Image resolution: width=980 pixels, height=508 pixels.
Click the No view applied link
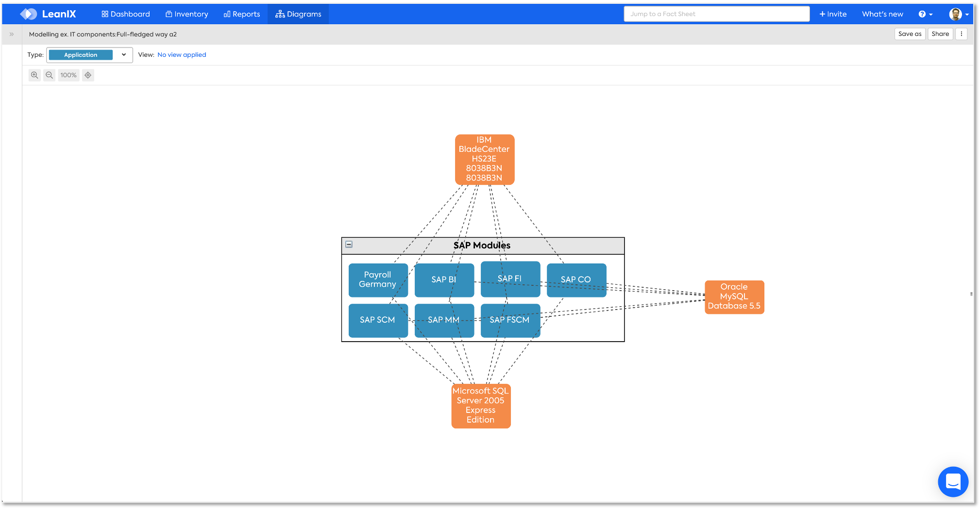coord(182,55)
